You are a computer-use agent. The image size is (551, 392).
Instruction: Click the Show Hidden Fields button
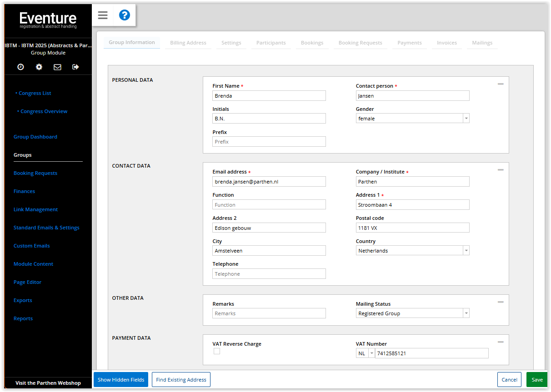click(121, 380)
